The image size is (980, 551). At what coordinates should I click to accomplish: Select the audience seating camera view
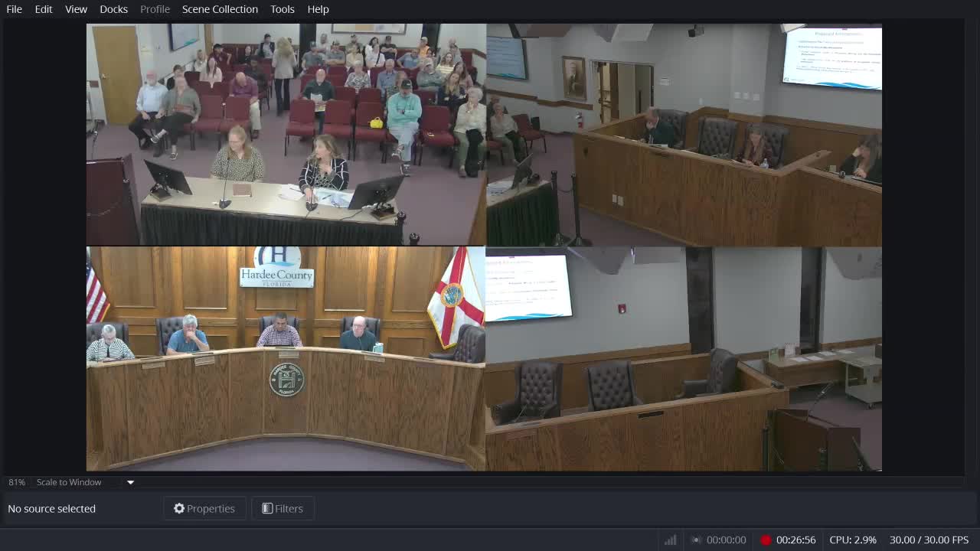pos(286,135)
